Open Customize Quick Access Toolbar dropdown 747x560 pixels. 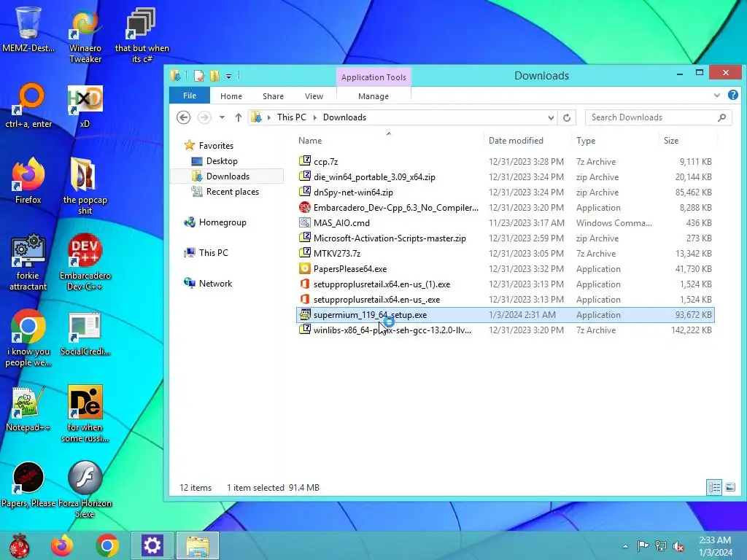228,76
